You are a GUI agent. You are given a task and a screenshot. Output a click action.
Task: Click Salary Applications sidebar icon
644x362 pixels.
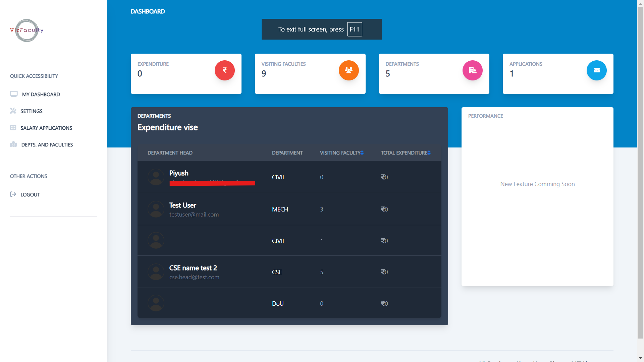[13, 128]
